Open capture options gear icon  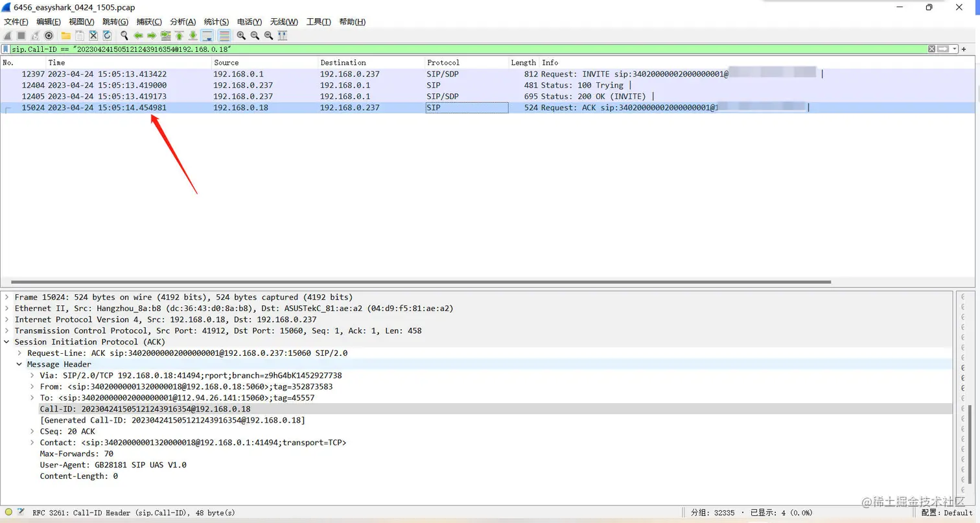coord(49,36)
